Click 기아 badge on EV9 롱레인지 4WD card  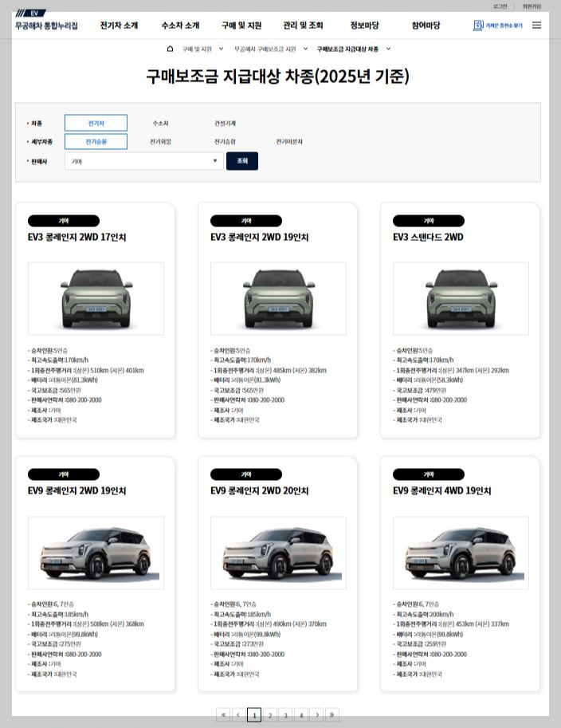(428, 474)
